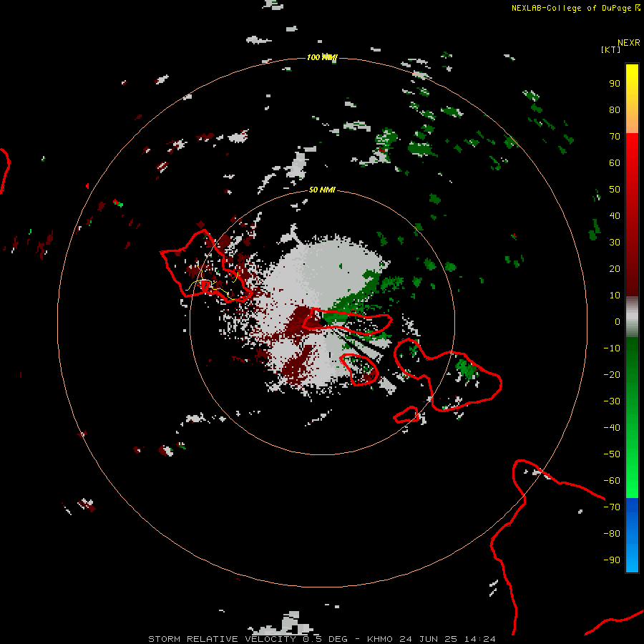The width and height of the screenshot is (644, 644).
Task: Select the -80 value on the velocity scale
Action: 612,534
